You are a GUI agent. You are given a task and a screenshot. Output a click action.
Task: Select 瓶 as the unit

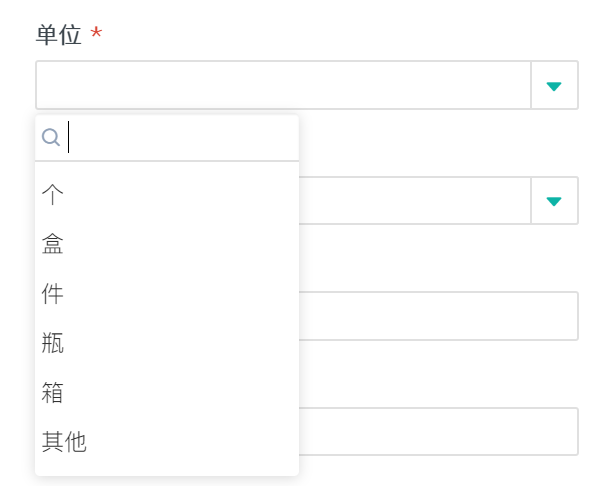[54, 343]
